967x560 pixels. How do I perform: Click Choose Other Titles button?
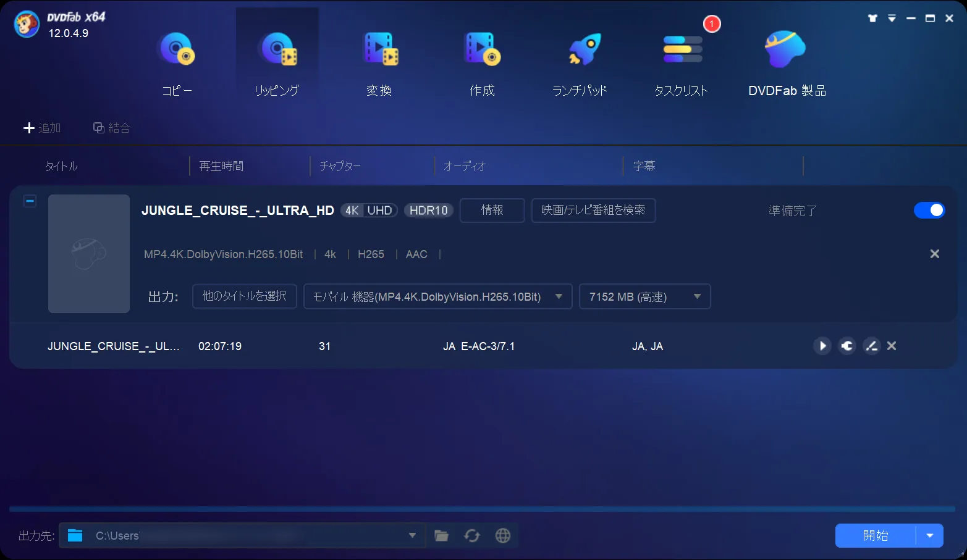(245, 296)
